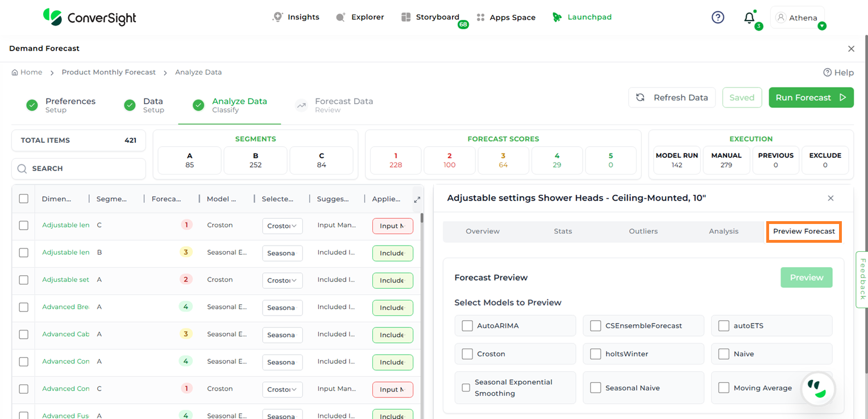
Task: Close the Demand Forecast window
Action: pos(851,49)
